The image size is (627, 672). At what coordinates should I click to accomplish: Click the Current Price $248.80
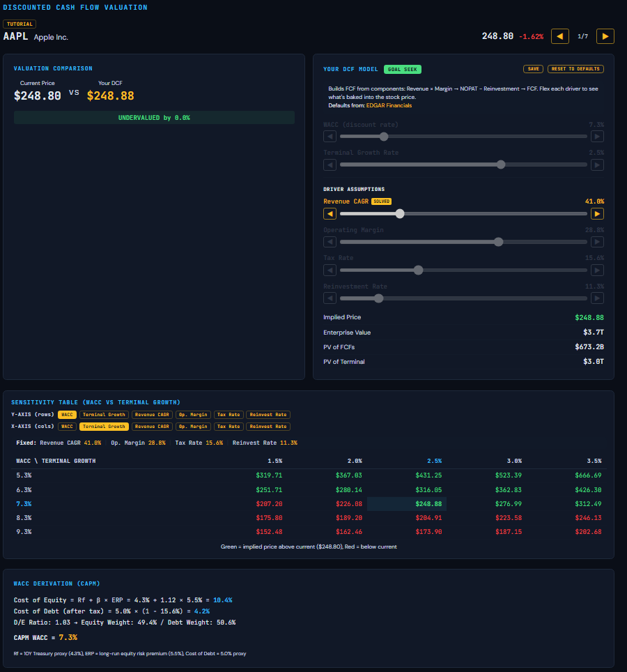click(37, 96)
